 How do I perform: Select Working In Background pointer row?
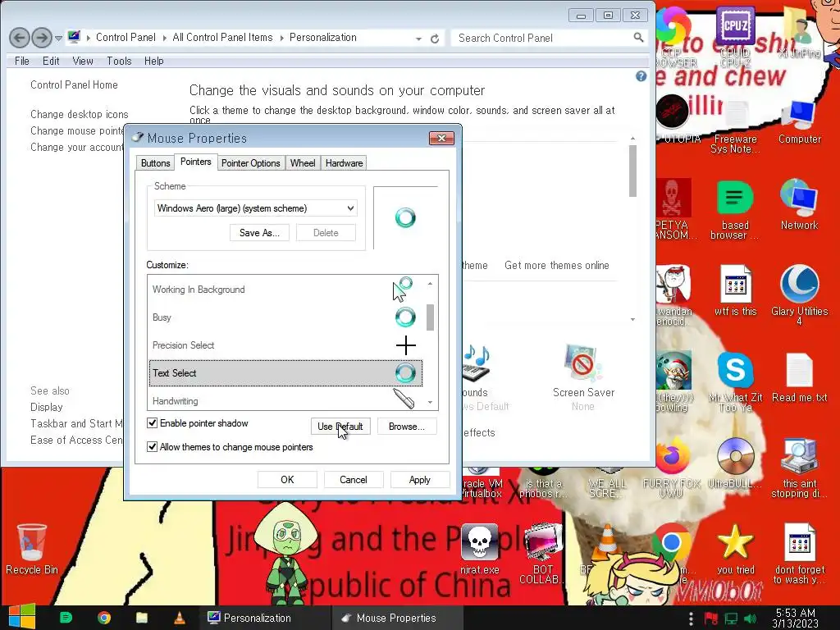point(285,290)
